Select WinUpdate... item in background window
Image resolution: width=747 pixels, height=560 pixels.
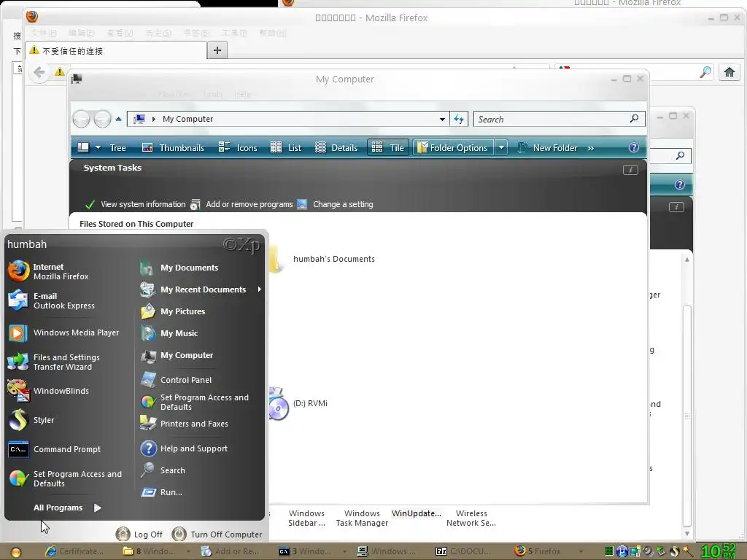(417, 514)
